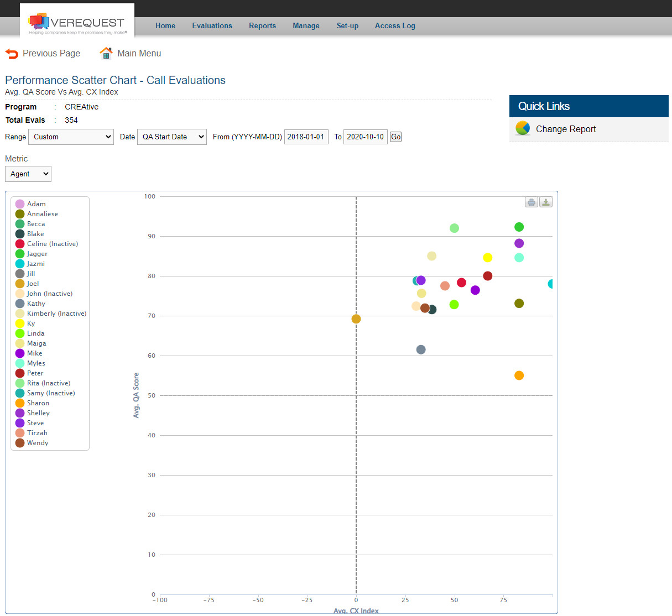Click the green color dot beside Becca
This screenshot has width=672, height=616.
tap(20, 223)
